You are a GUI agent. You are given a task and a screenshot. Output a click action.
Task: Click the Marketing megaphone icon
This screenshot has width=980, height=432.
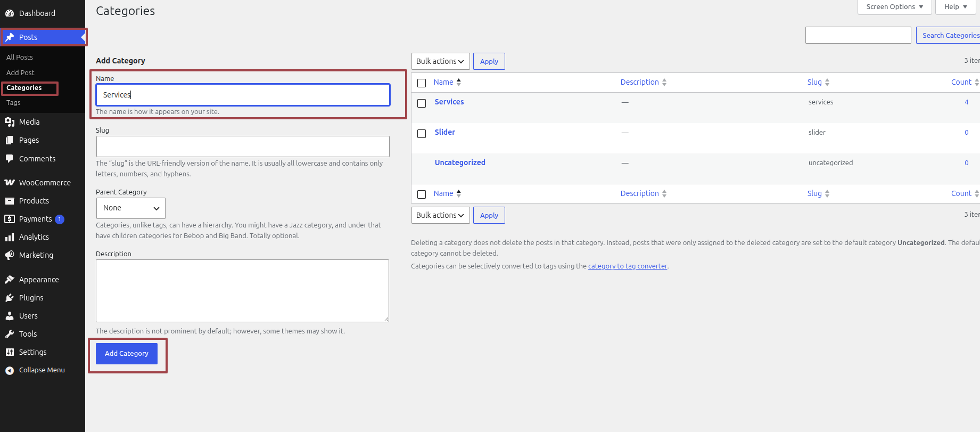pyautogui.click(x=10, y=255)
